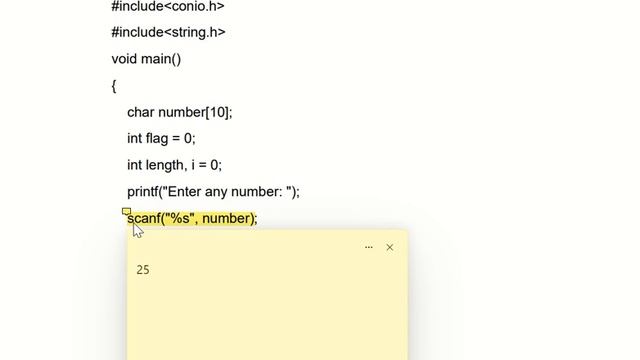Open the note's more options ellipsis menu
This screenshot has height=360, width=640.
369,247
